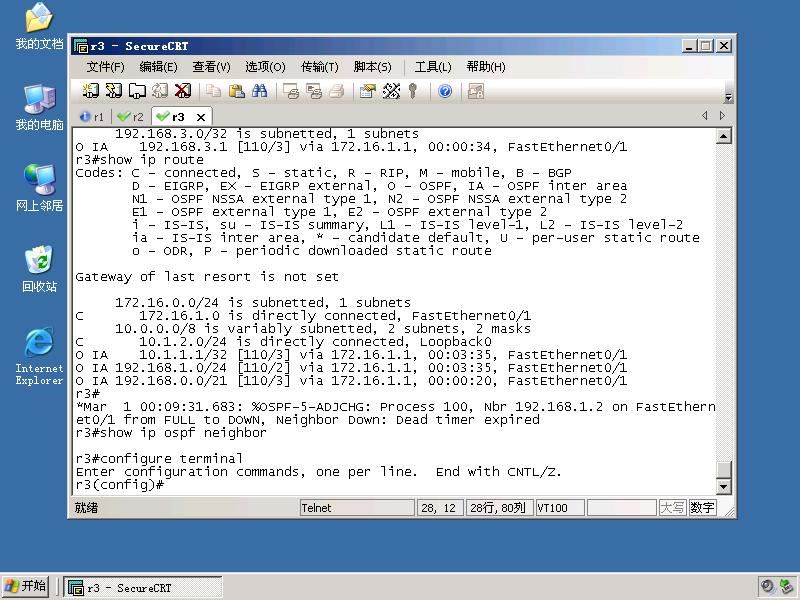Viewport: 800px width, 600px height.
Task: Click terminal scrollbar up arrow
Action: point(724,136)
